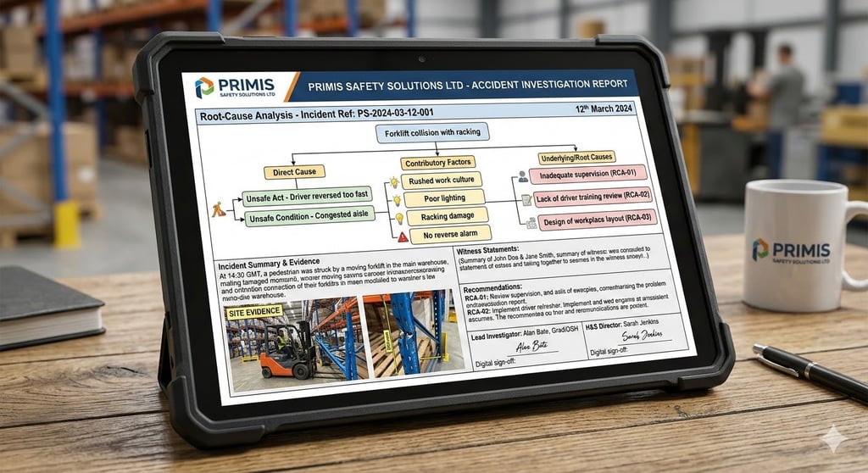Image resolution: width=868 pixels, height=473 pixels.
Task: Select the 'Forklift collision with racking' box
Action: (432, 133)
